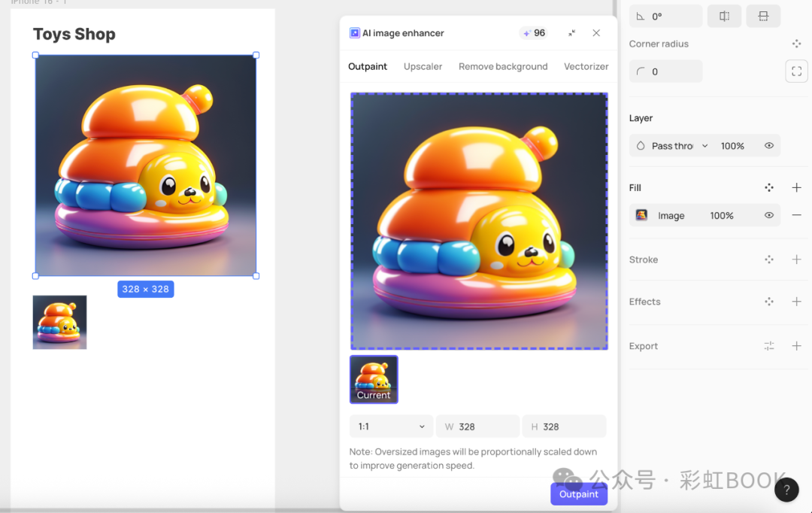Click the flip horizontal icon

click(x=724, y=16)
